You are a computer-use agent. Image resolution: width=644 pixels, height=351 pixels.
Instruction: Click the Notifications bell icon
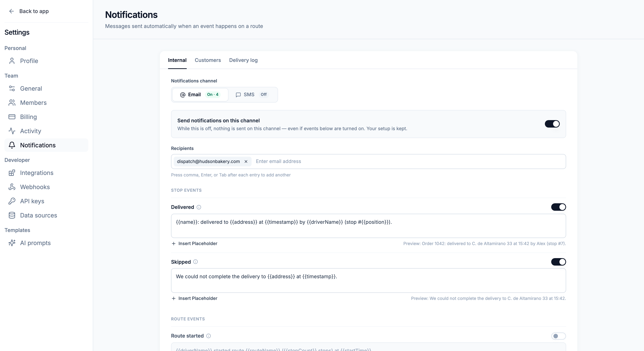click(12, 145)
